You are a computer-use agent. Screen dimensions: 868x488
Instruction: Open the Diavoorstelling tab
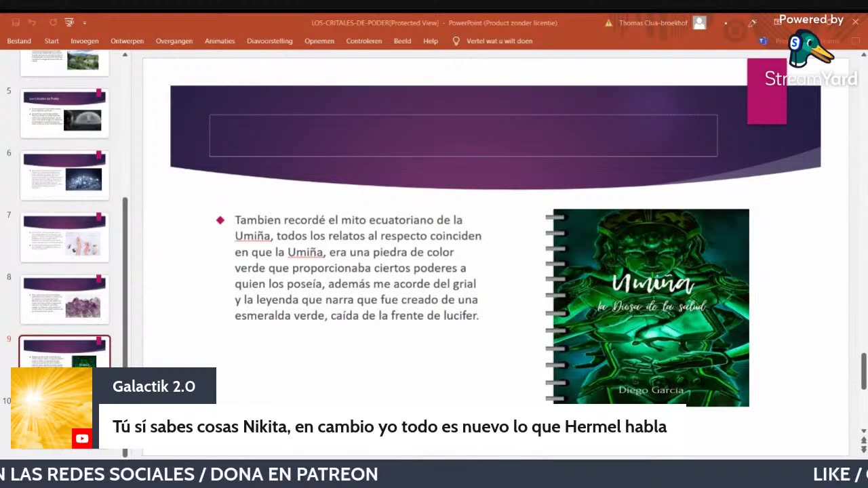point(269,41)
